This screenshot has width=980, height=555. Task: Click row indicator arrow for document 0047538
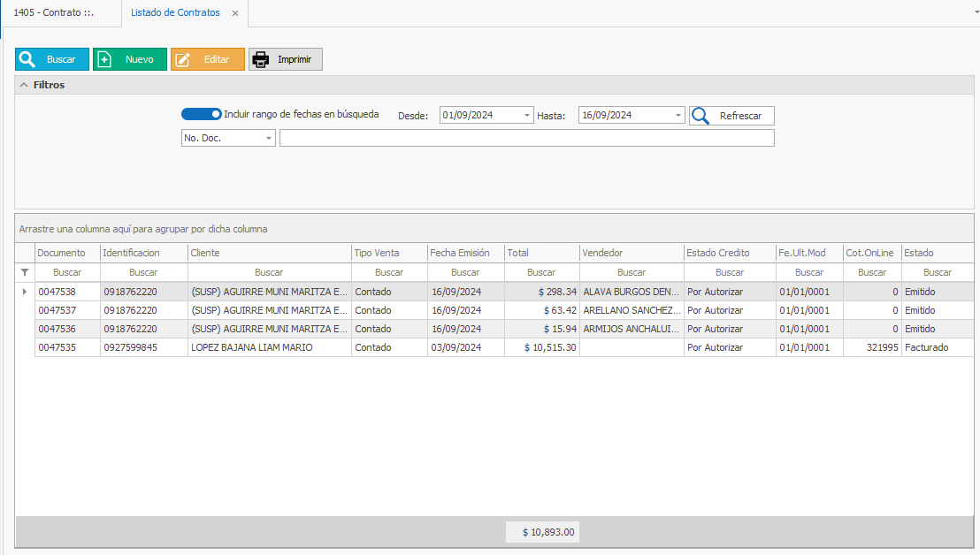click(x=25, y=292)
